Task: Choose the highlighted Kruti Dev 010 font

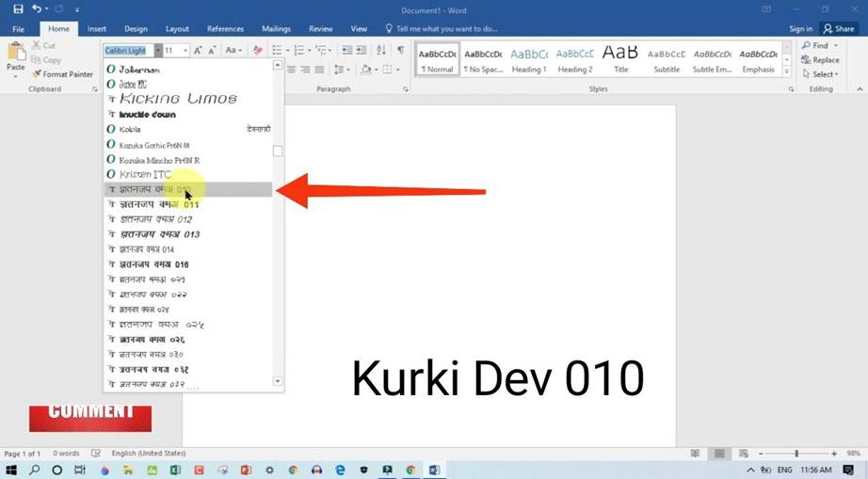Action: pos(188,189)
